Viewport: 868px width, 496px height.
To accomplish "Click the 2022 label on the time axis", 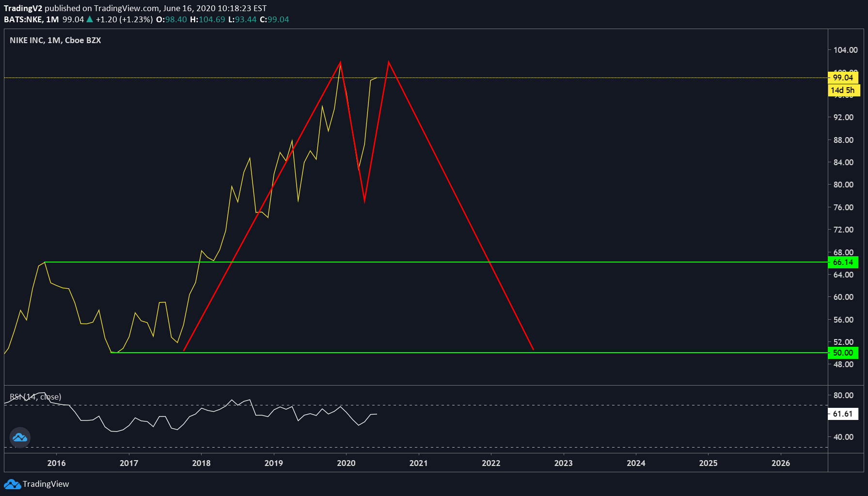I will [x=491, y=463].
